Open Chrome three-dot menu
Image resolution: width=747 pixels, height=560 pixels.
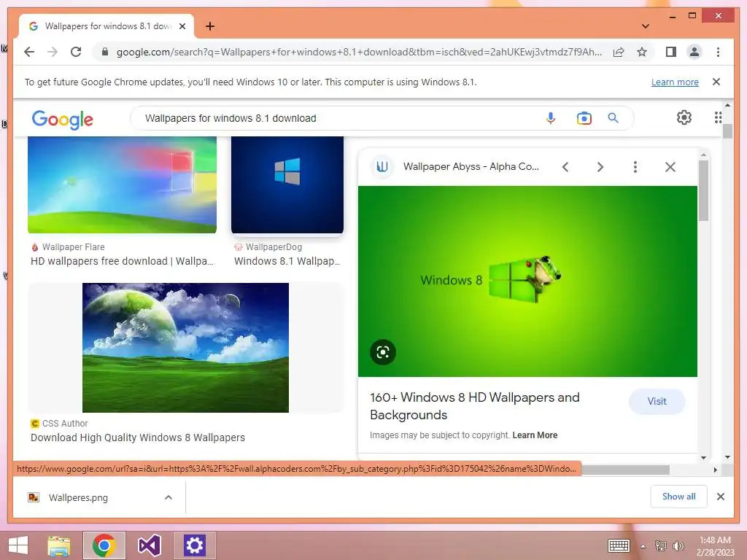pyautogui.click(x=718, y=52)
